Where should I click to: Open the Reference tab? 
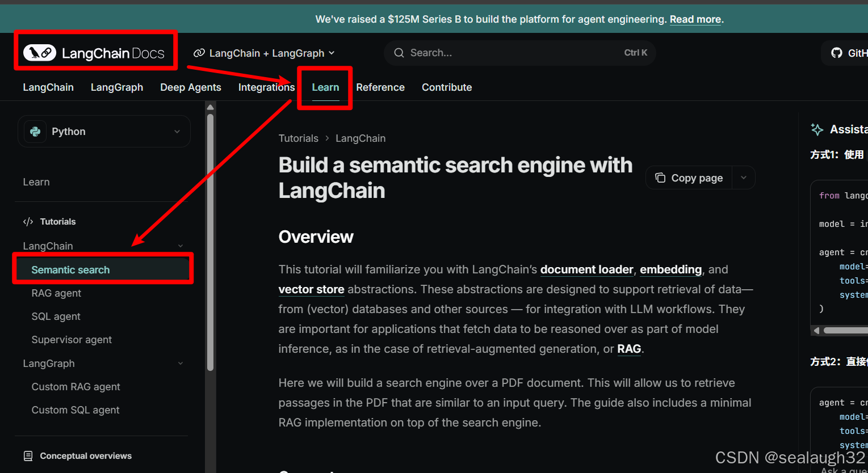(x=380, y=87)
